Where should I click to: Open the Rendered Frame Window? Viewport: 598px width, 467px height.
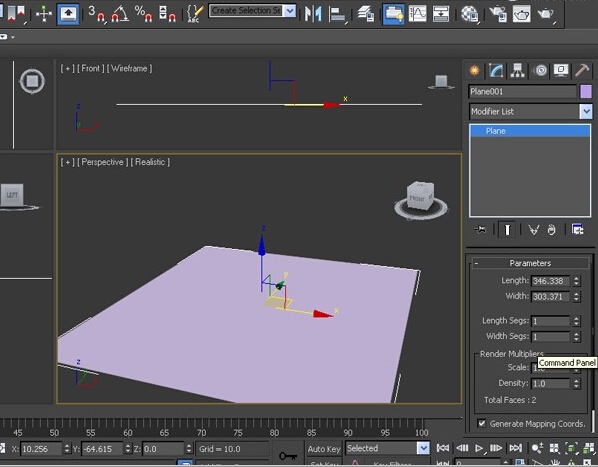(x=521, y=14)
